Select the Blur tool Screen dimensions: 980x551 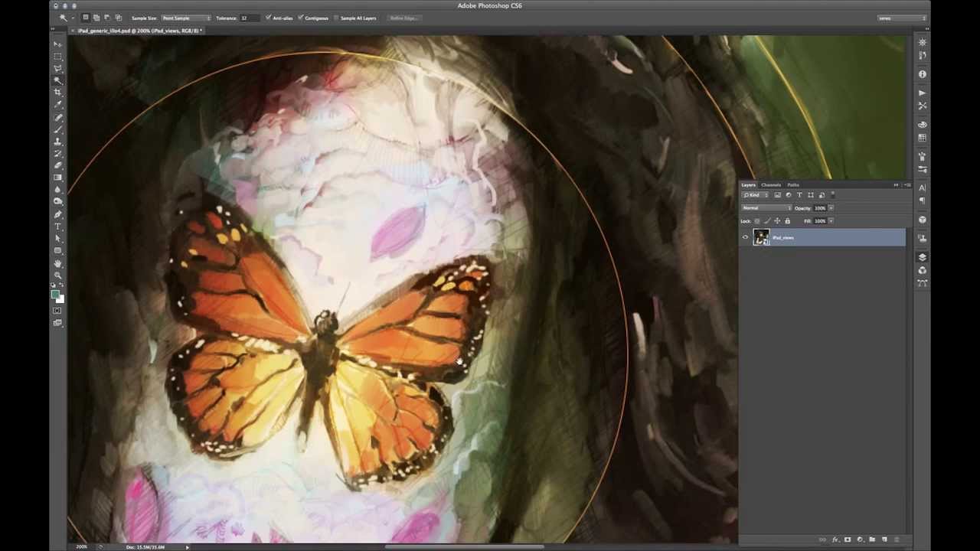57,189
